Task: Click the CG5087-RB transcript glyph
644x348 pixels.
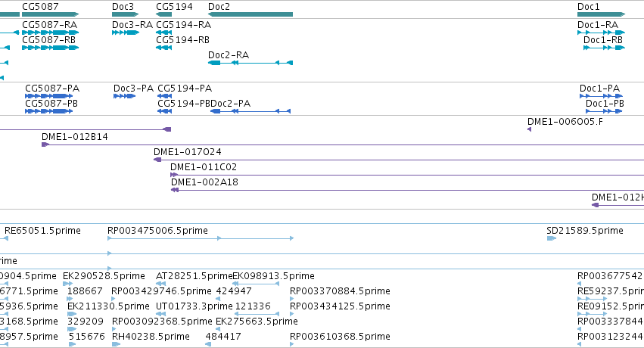Action: pos(50,48)
